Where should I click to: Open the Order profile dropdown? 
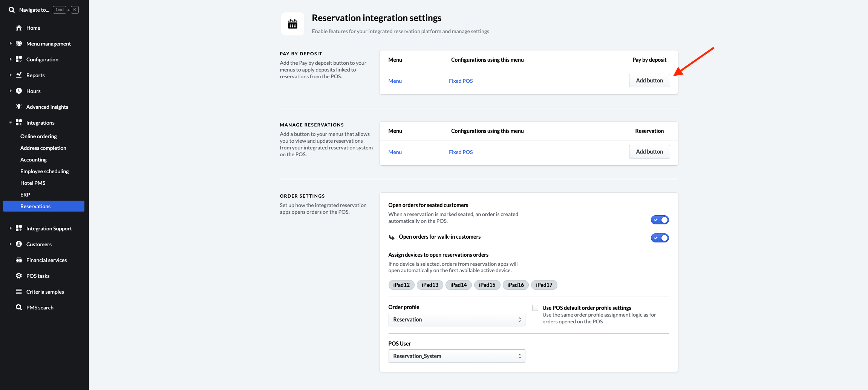coord(457,320)
